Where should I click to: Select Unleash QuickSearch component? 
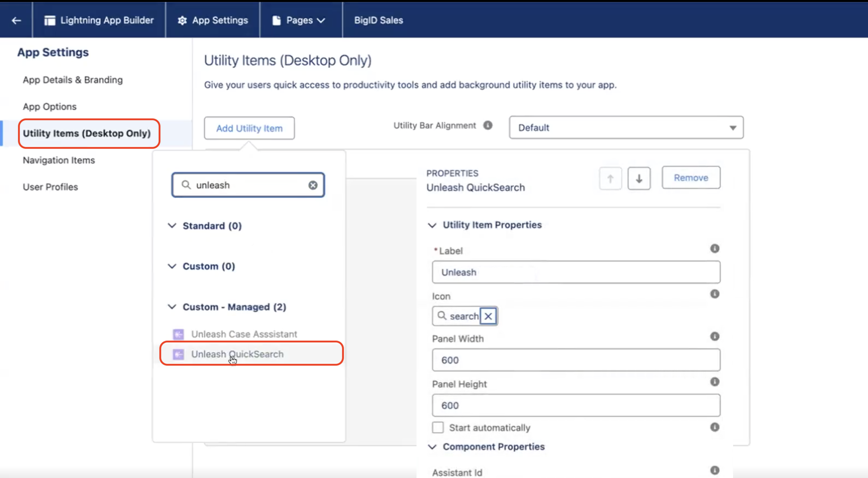[237, 354]
